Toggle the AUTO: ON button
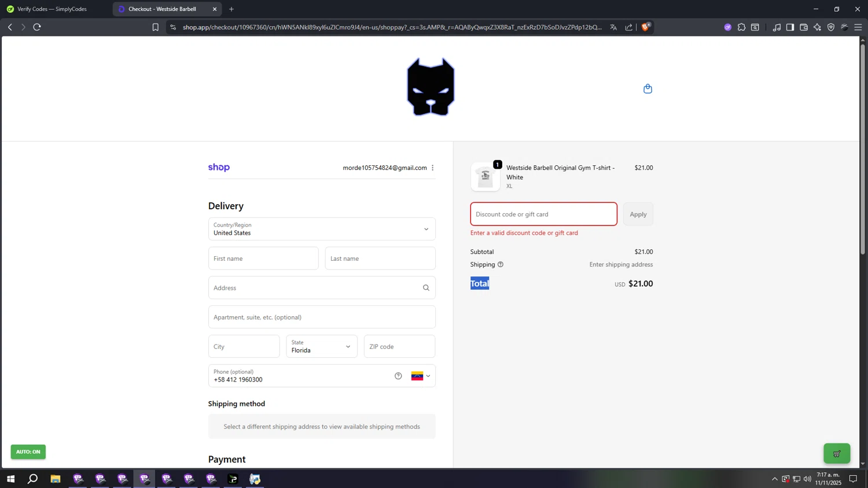This screenshot has width=868, height=488. (28, 452)
